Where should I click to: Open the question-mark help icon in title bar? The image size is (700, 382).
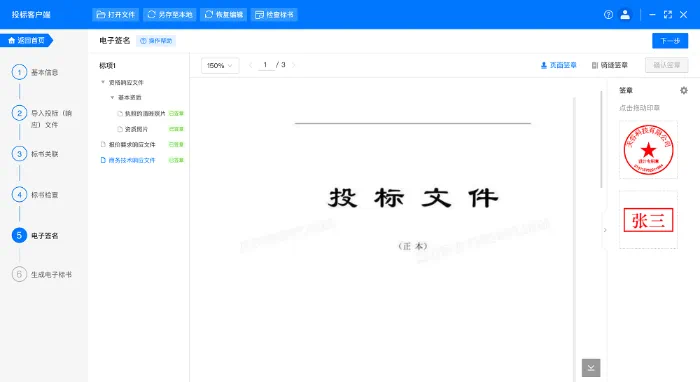[608, 15]
